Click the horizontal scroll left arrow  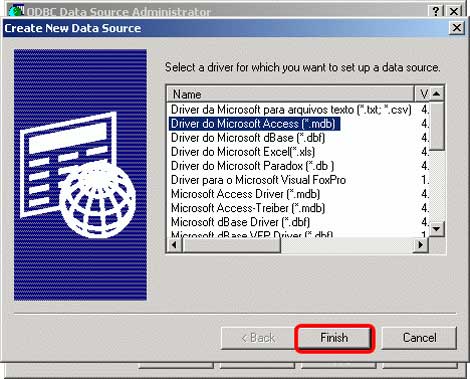click(x=174, y=245)
